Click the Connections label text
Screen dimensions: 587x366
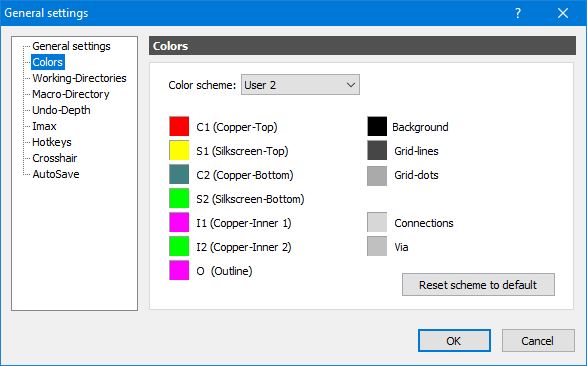point(424,223)
